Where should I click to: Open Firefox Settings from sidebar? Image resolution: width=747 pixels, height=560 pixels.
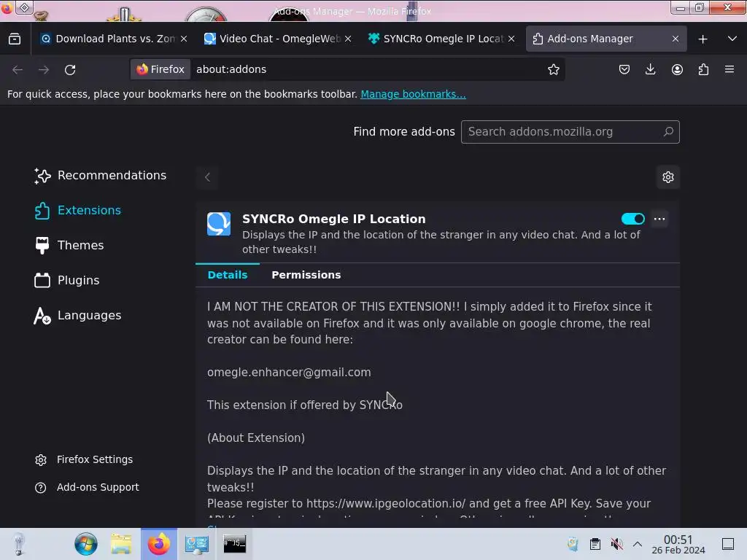click(84, 459)
